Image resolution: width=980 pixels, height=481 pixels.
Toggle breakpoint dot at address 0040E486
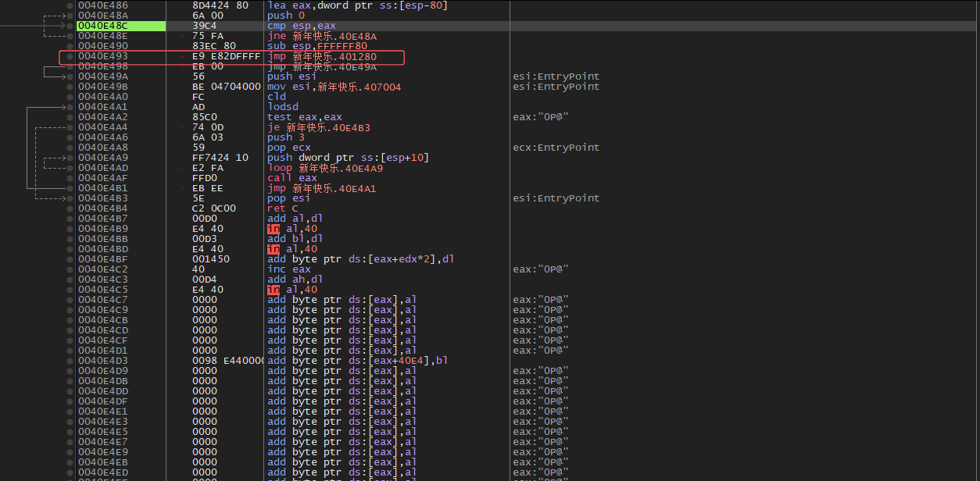(71, 5)
